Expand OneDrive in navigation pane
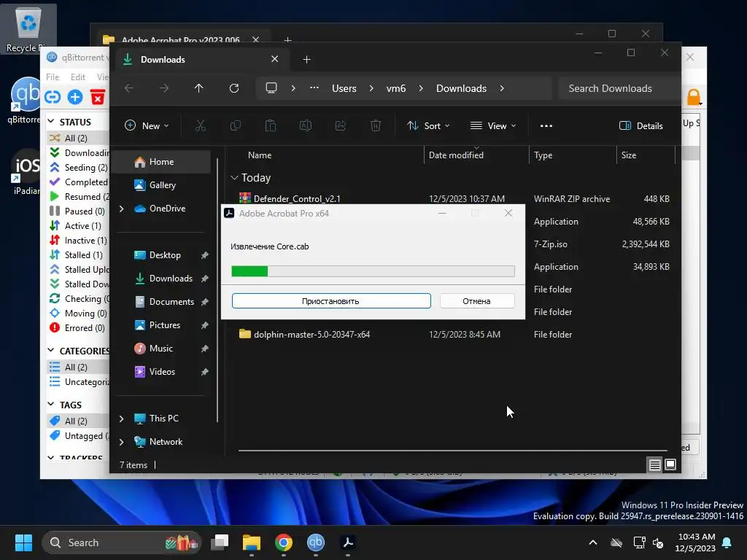This screenshot has width=747, height=560. (x=122, y=209)
